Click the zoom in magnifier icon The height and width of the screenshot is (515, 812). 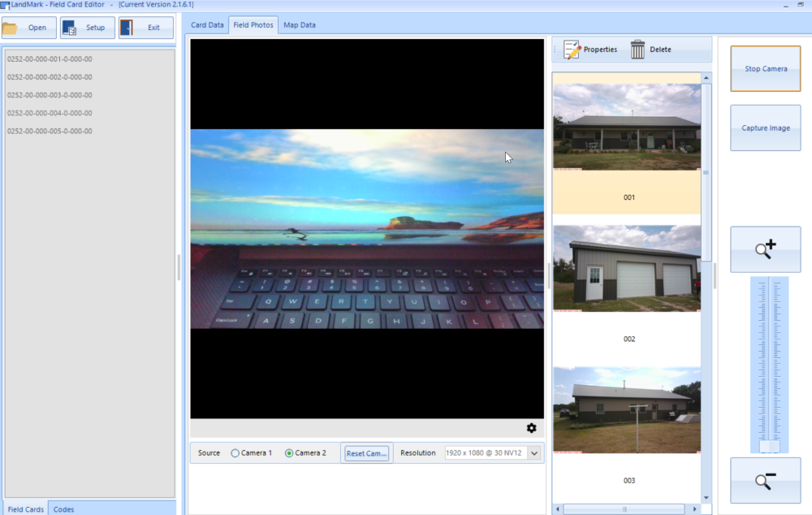(764, 249)
